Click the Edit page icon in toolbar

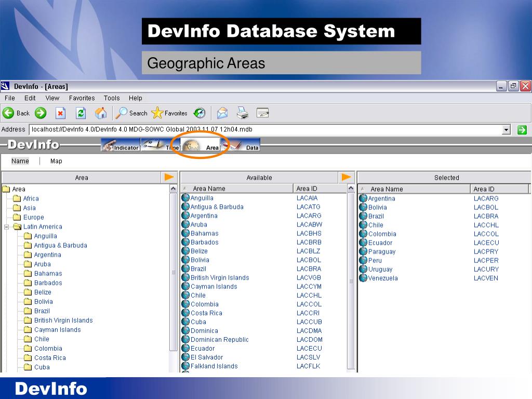click(x=262, y=113)
